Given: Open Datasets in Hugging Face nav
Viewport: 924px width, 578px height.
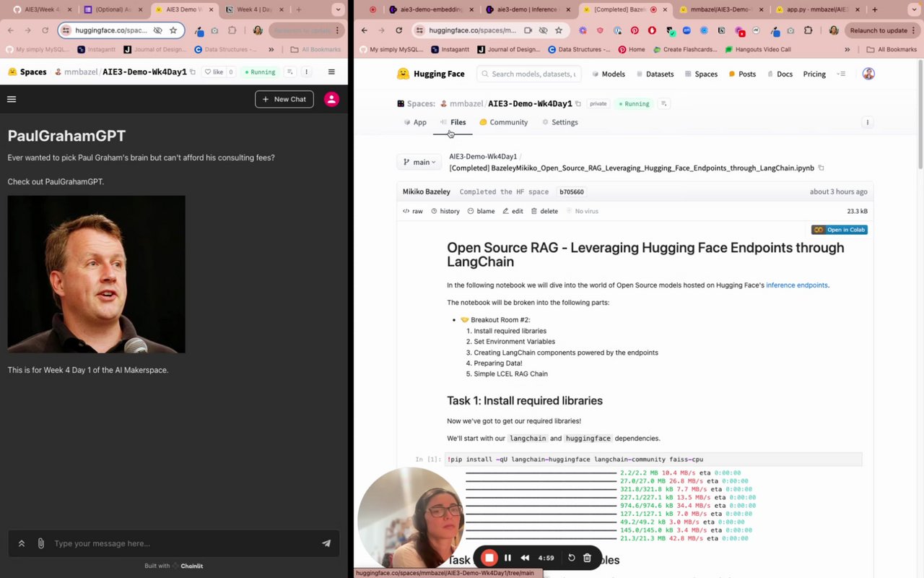Looking at the screenshot, I should coord(653,74).
